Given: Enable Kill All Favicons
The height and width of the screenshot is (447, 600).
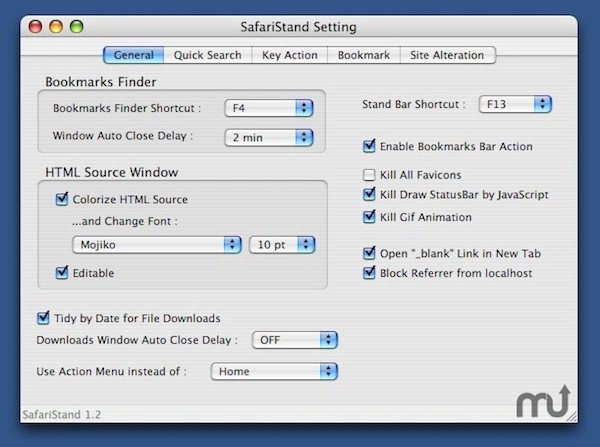Looking at the screenshot, I should tap(369, 175).
